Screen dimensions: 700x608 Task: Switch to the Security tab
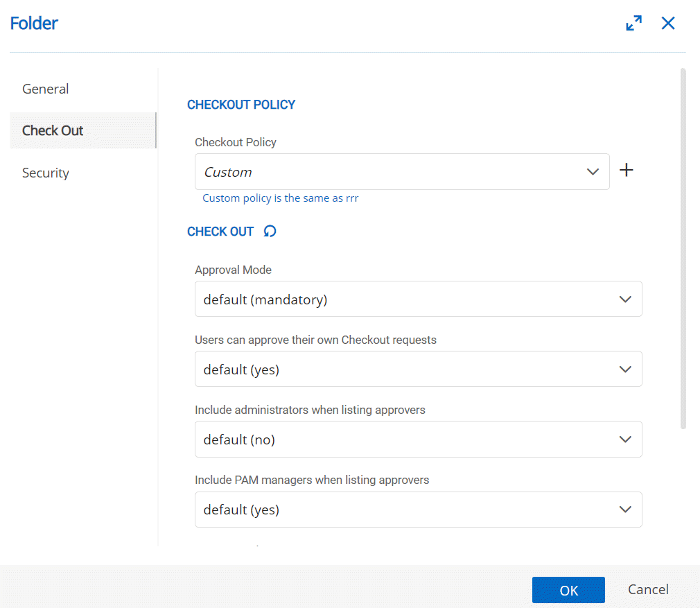click(x=46, y=173)
